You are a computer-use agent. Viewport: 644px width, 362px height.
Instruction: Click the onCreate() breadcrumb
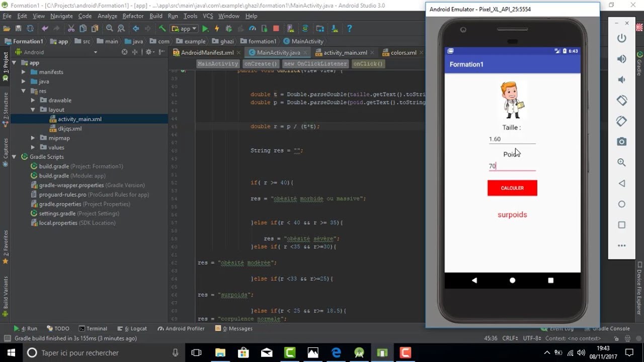click(x=261, y=64)
